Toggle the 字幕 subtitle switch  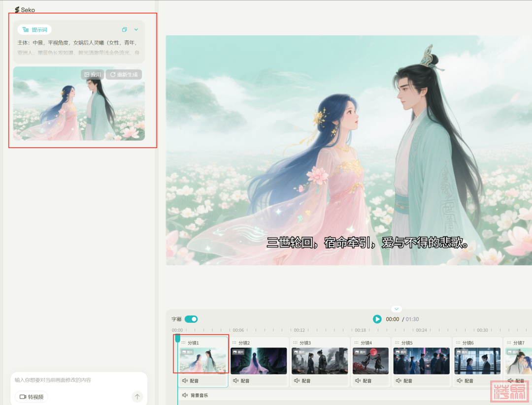coord(191,319)
